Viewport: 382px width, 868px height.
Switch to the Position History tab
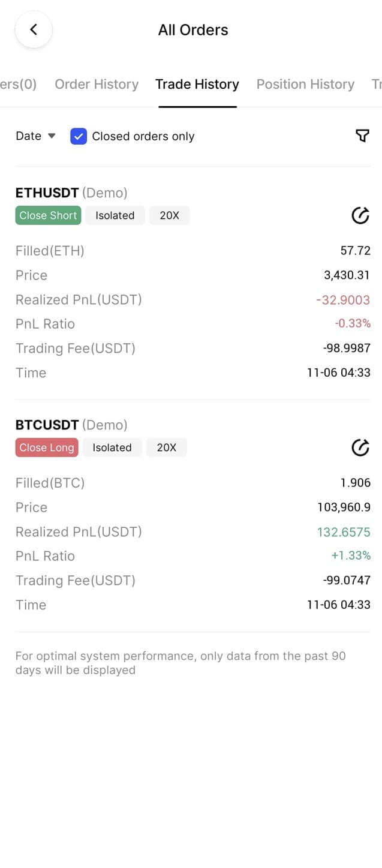(305, 84)
